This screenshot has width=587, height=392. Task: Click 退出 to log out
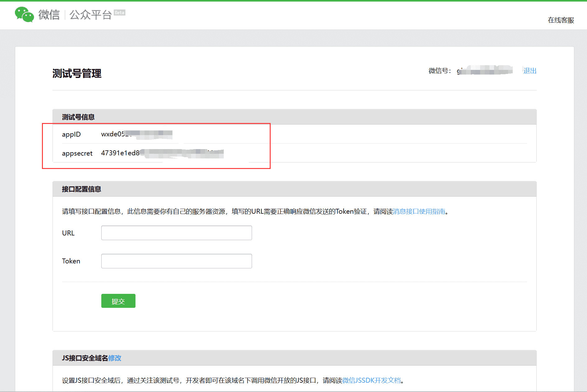click(x=530, y=71)
